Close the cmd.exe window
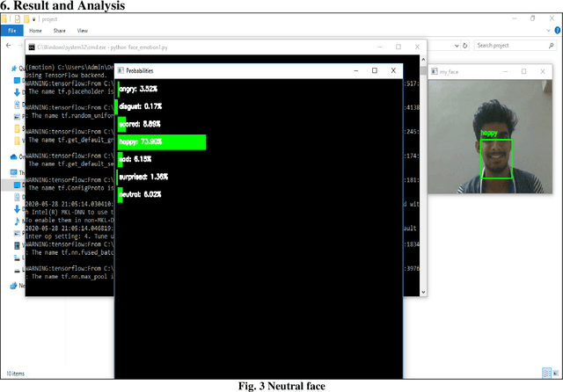Image resolution: width=563 pixels, height=392 pixels. [x=417, y=47]
